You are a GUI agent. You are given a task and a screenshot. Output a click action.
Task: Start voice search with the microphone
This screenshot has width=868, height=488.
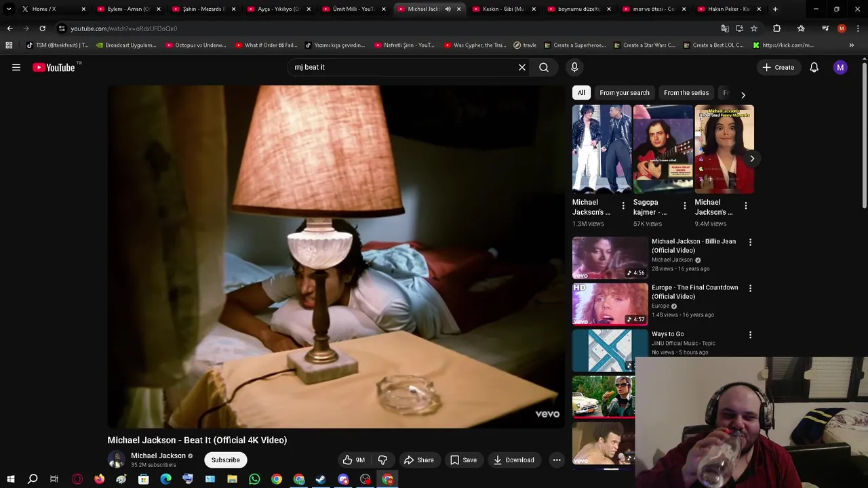point(574,67)
